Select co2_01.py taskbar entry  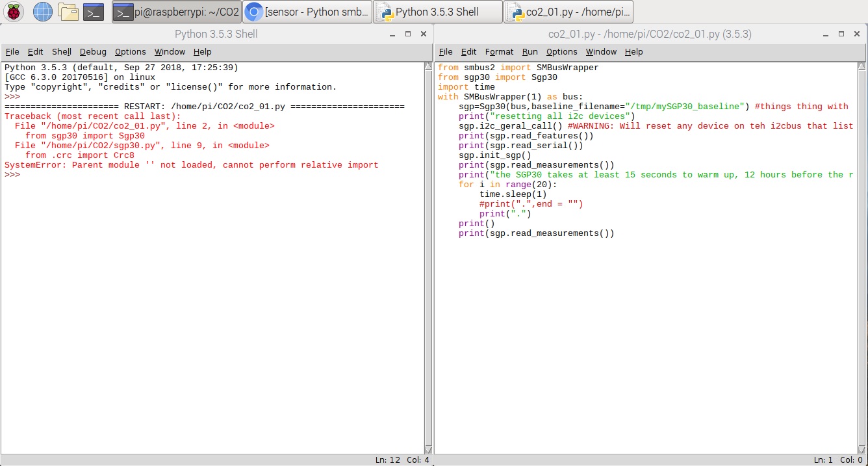[x=568, y=12]
